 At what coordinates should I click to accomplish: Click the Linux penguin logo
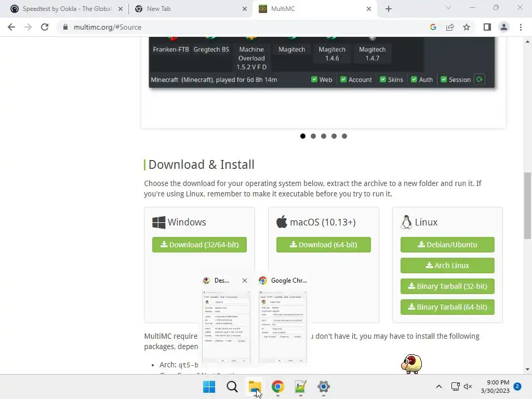406,222
